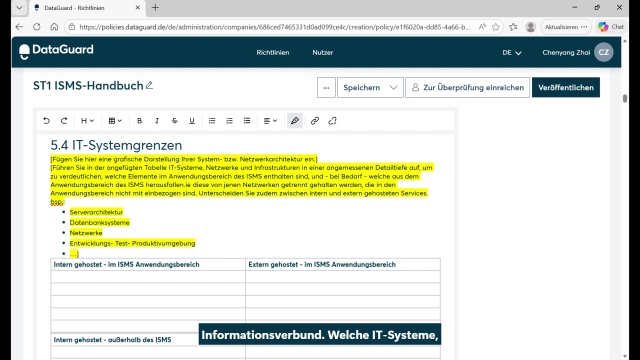This screenshot has width=640, height=360.
Task: Open a new browser tab with plus
Action: pyautogui.click(x=155, y=7)
